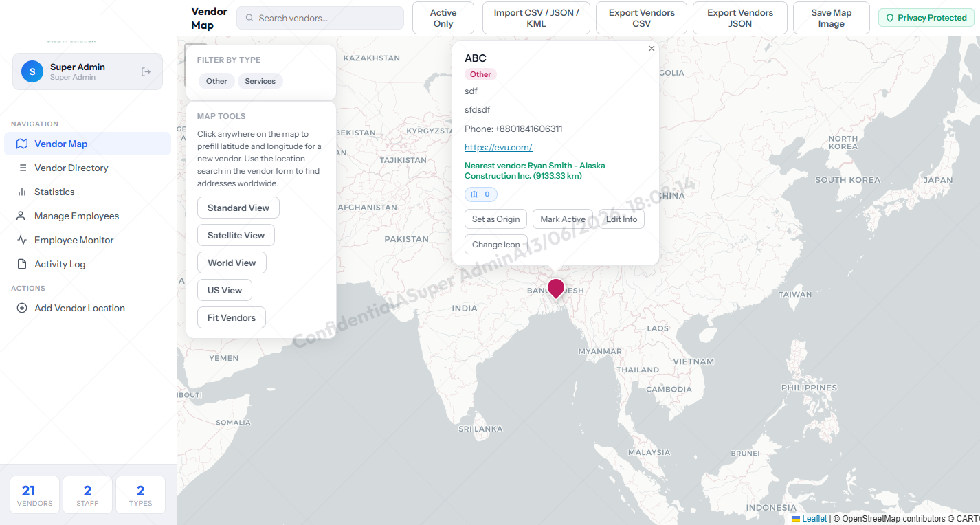Click the shield icon in Privacy Protected badge

coord(890,18)
